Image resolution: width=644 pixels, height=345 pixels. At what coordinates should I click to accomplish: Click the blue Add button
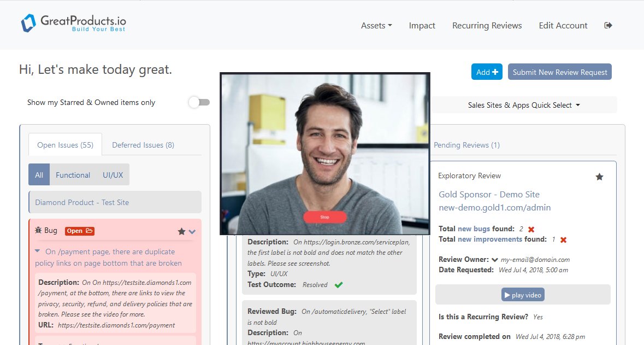[487, 72]
